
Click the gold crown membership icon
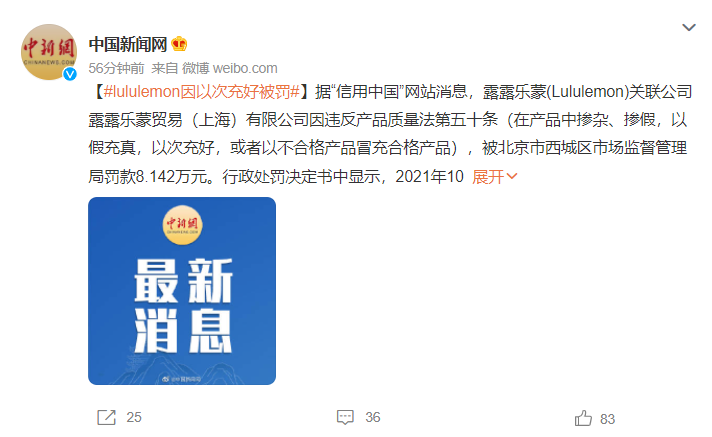point(179,44)
